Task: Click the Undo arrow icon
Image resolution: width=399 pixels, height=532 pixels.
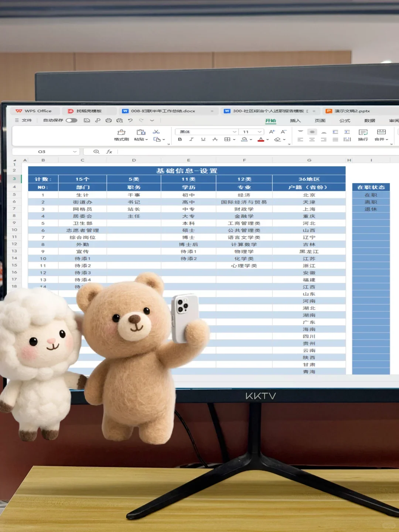Action: (x=130, y=120)
